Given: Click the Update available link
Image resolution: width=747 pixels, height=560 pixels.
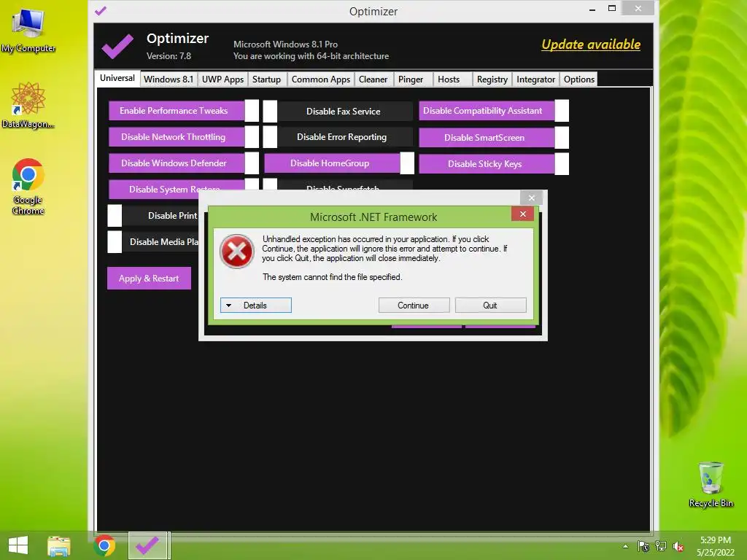Looking at the screenshot, I should 591,44.
